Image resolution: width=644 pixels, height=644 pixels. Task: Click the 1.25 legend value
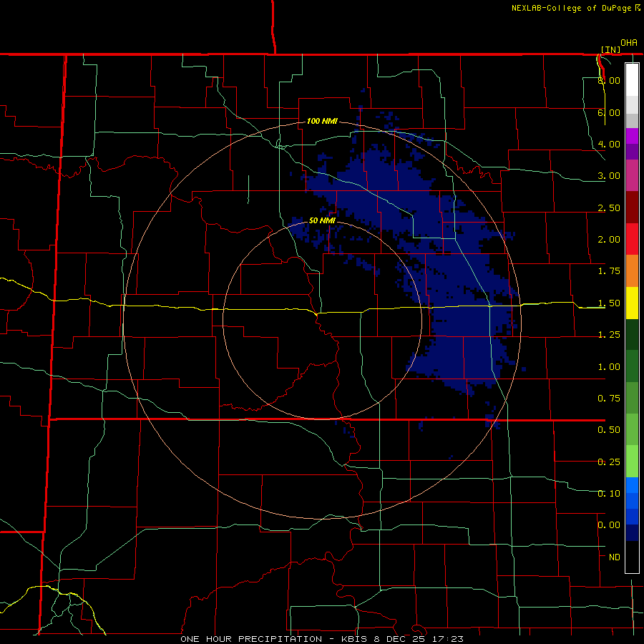coord(609,335)
